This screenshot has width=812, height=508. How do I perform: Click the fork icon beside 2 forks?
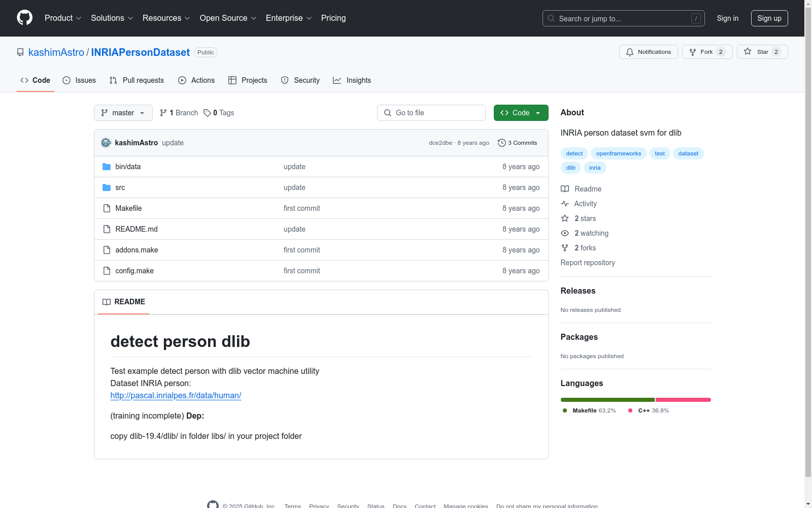[565, 248]
